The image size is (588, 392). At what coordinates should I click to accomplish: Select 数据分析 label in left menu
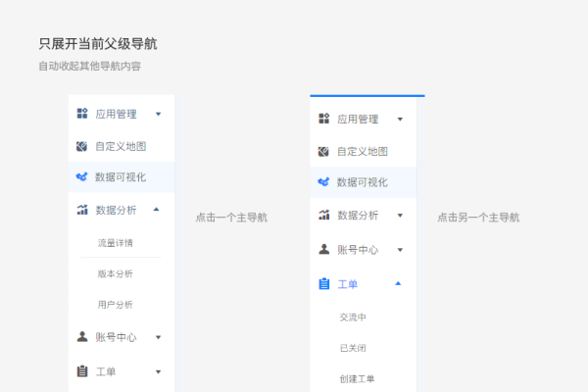tap(116, 210)
